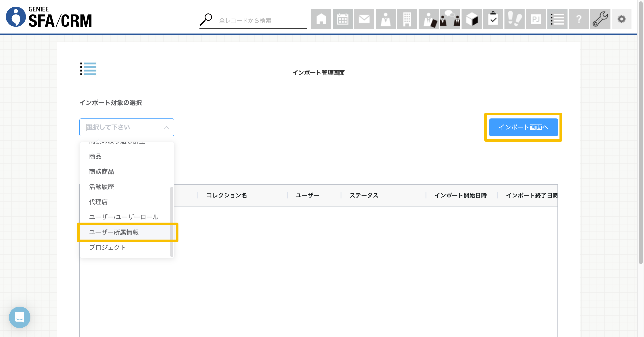This screenshot has height=337, width=644.
Task: Click the magnifying glass search icon
Action: tap(206, 19)
